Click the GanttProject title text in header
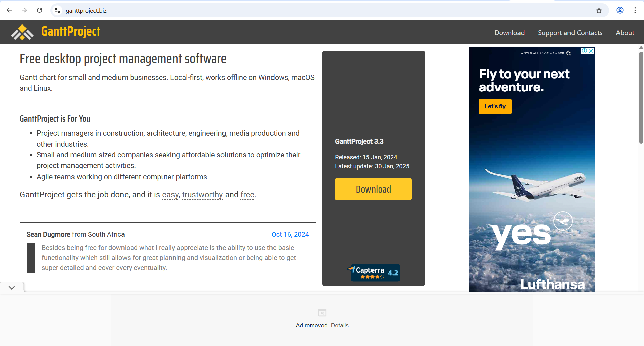This screenshot has width=644, height=346. [71, 31]
